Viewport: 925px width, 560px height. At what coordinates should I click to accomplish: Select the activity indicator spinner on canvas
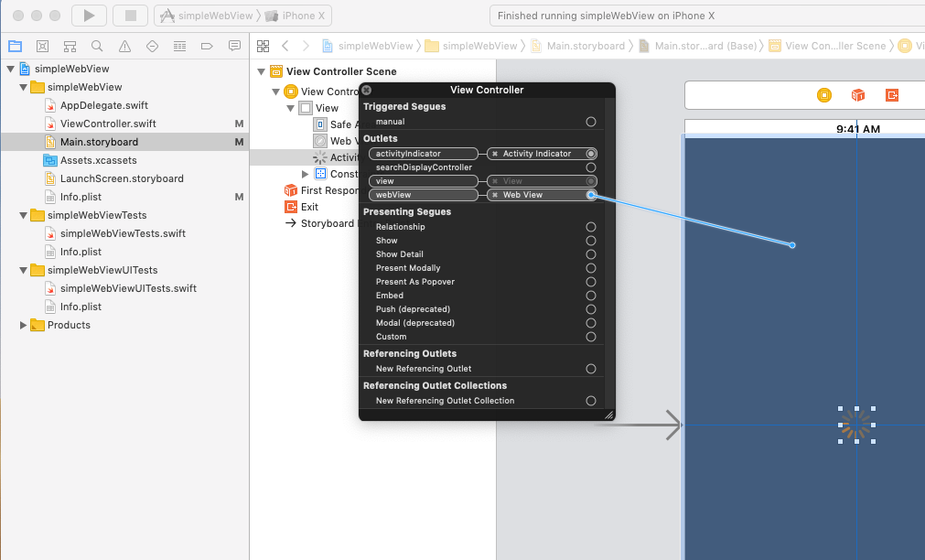[856, 425]
